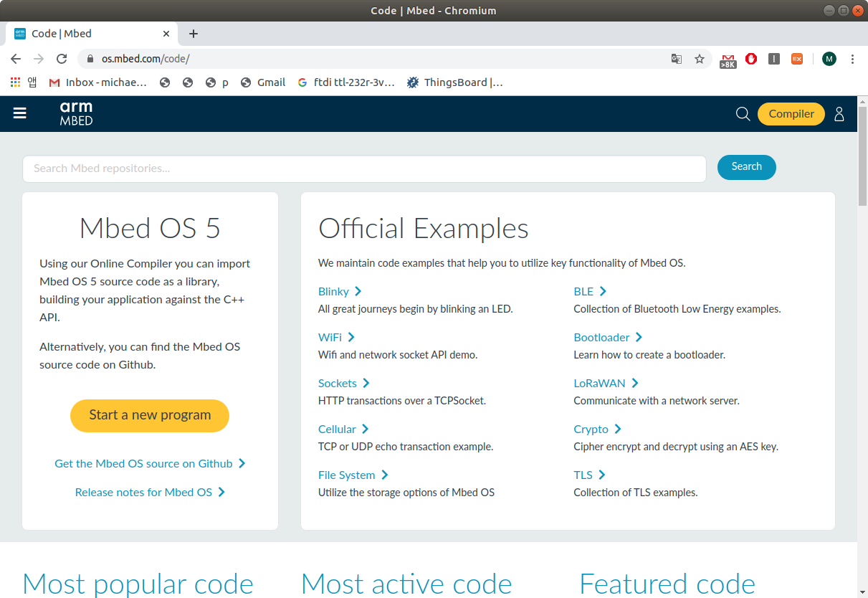The height and width of the screenshot is (598, 868).
Task: Click 'Collection of Bluetooth Low Energy examples' text
Action: (x=677, y=309)
